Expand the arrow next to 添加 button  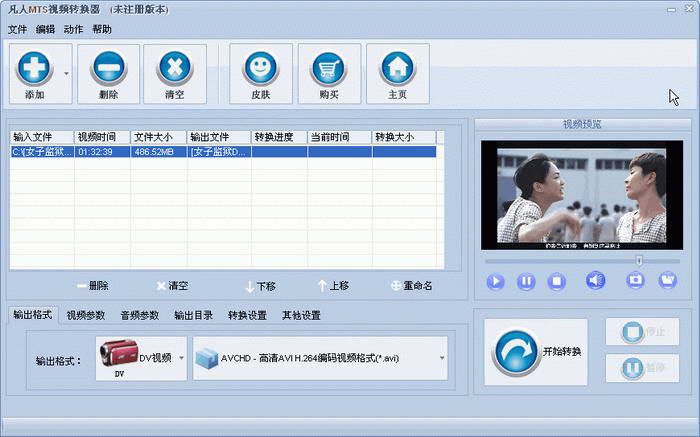(67, 73)
